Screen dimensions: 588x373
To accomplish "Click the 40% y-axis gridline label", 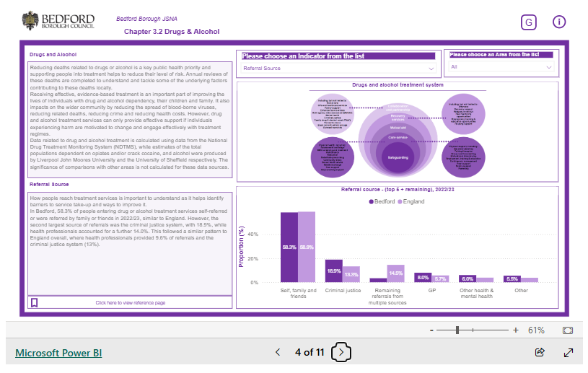I will 253,234.
